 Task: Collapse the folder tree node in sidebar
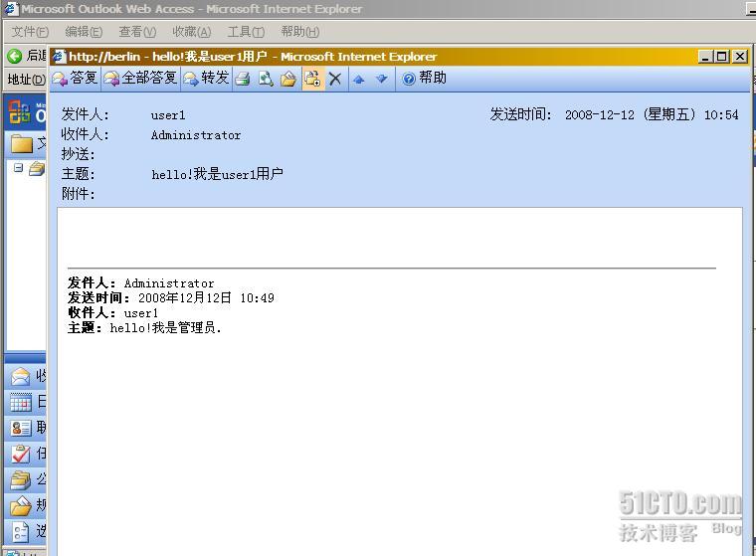coord(18,167)
